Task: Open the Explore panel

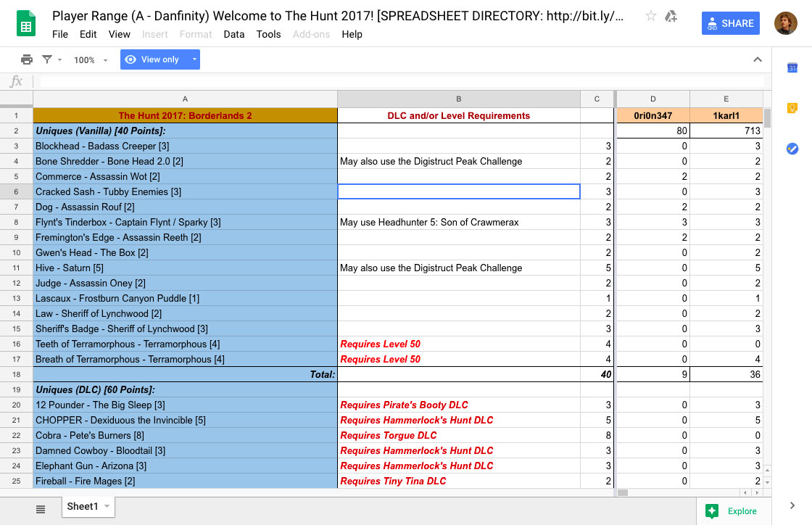Action: tap(732, 510)
